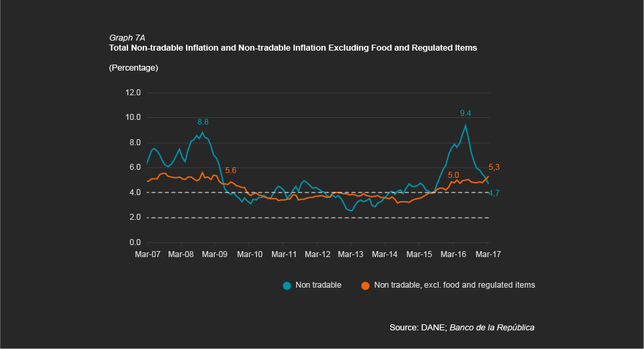Select the 9.4 peak data label
The image size is (644, 349).
click(465, 113)
